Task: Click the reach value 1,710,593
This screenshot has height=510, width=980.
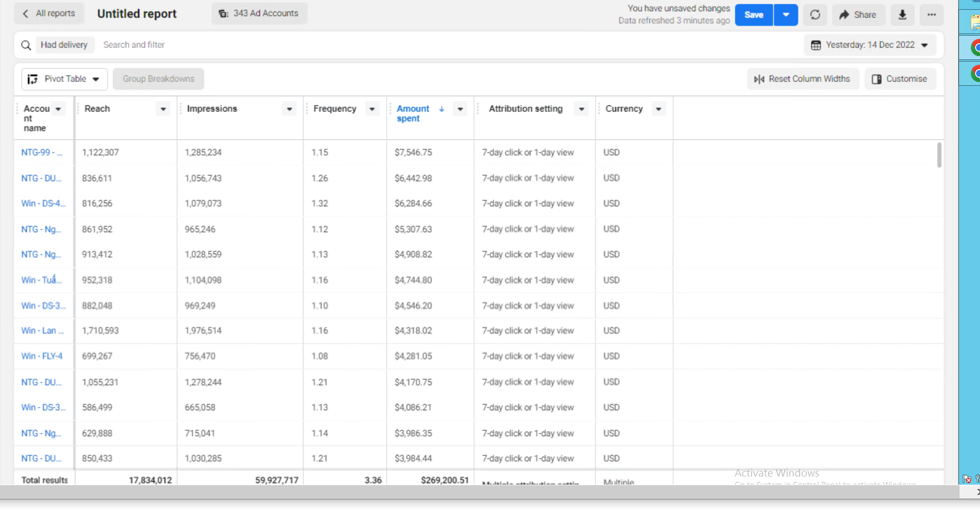Action: tap(100, 330)
